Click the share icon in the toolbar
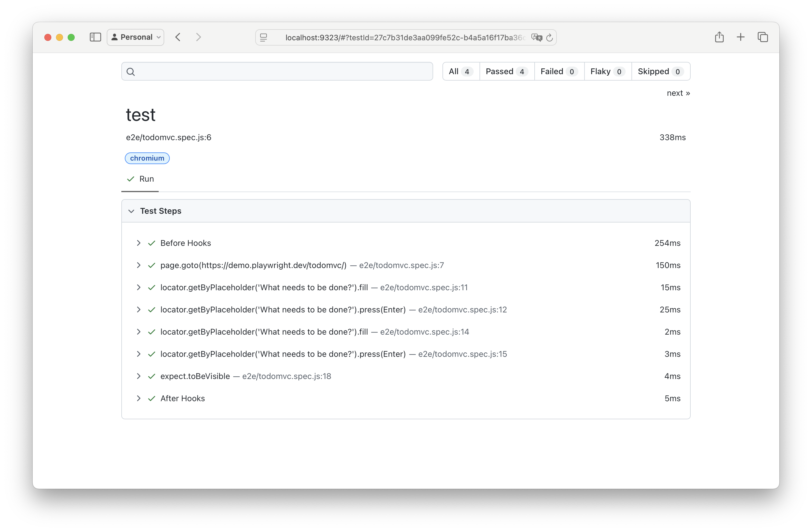 click(x=719, y=37)
